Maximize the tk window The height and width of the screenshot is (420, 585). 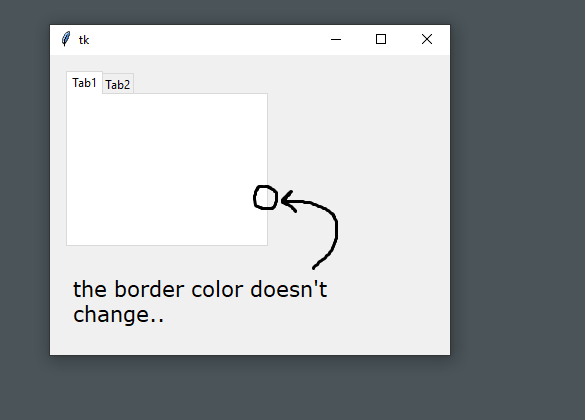pyautogui.click(x=381, y=39)
